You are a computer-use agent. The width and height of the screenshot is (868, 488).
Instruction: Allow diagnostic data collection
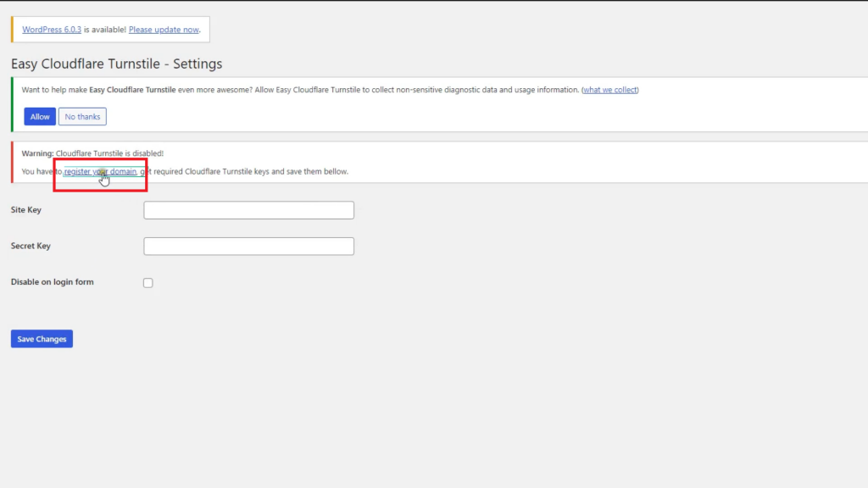click(40, 117)
